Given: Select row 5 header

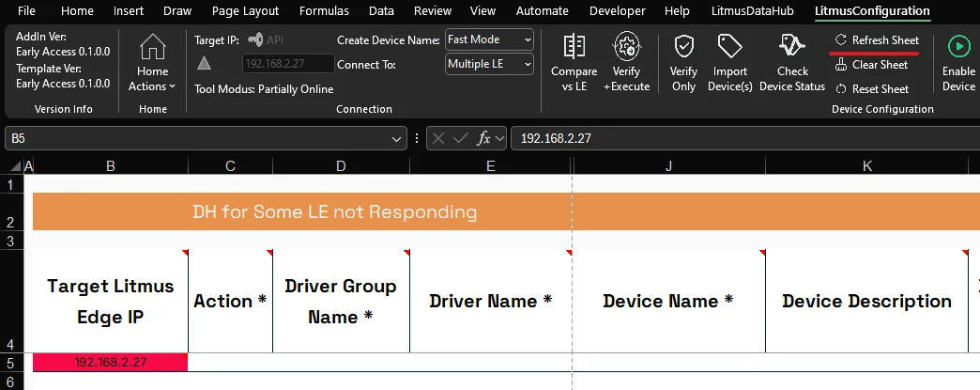Looking at the screenshot, I should 12,363.
